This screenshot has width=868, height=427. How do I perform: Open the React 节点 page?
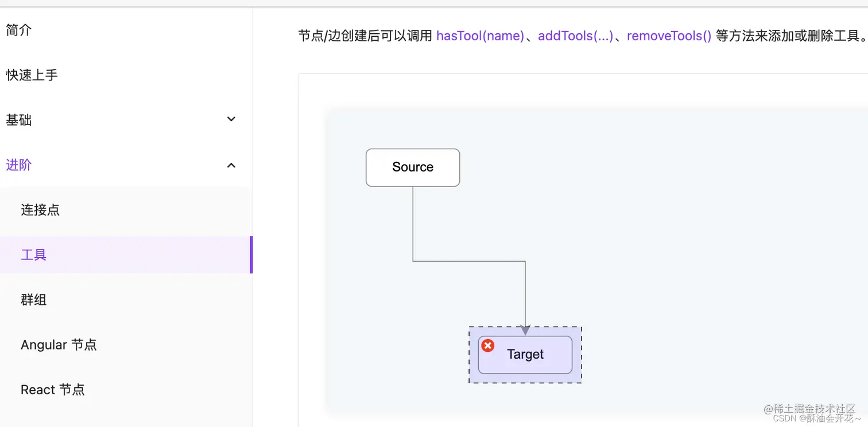click(x=53, y=390)
